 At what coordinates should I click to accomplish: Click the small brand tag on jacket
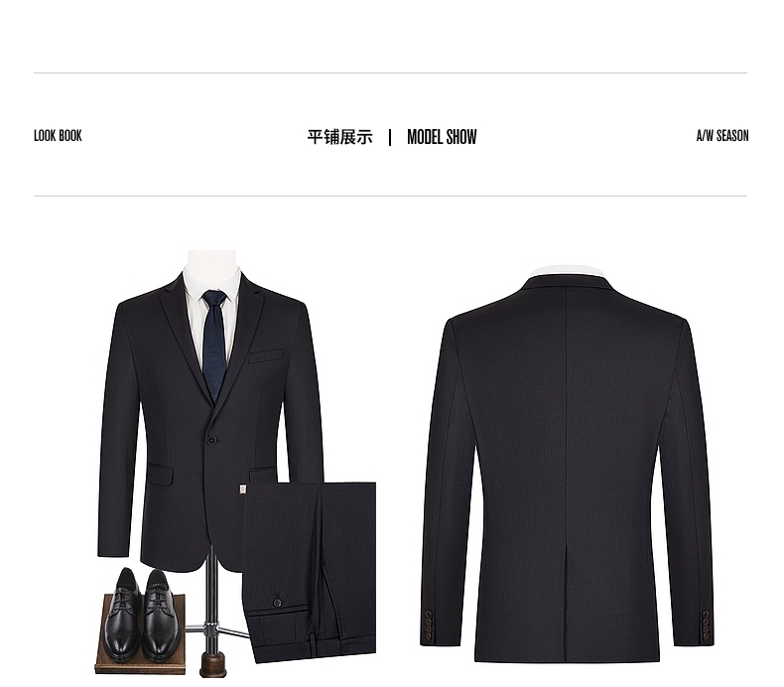(x=243, y=488)
